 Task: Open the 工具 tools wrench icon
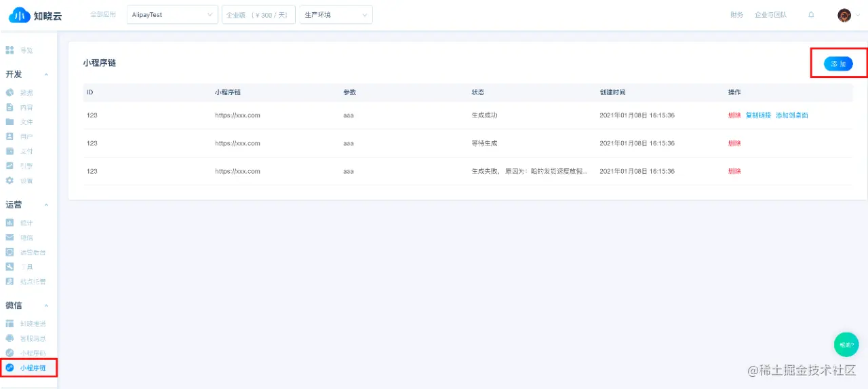[9, 267]
